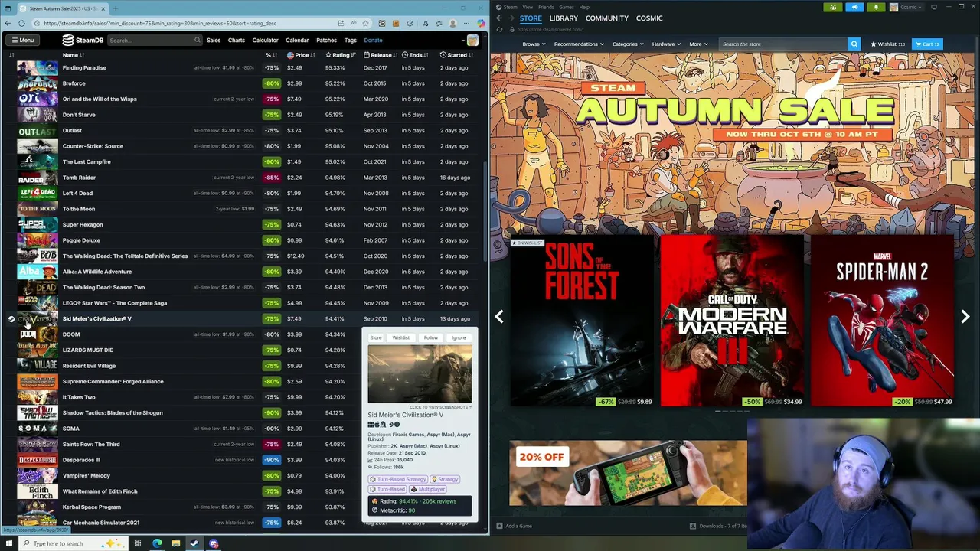Image resolution: width=980 pixels, height=551 pixels.
Task: Open the Steam Wishlist star link
Action: point(888,44)
